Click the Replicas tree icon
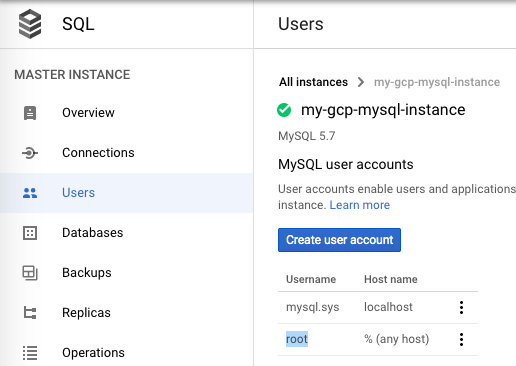 (30, 313)
